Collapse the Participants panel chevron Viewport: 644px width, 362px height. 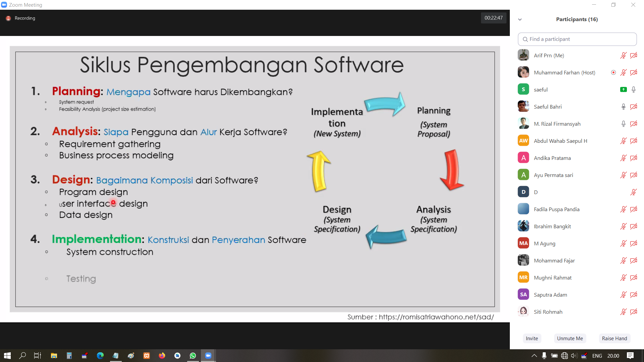click(520, 19)
